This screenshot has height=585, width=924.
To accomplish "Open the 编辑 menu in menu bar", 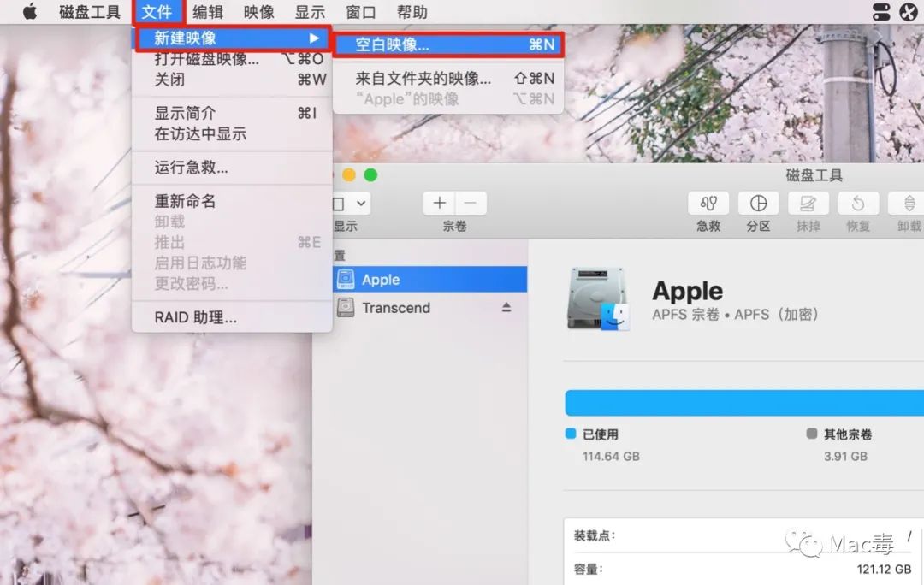I will point(208,12).
